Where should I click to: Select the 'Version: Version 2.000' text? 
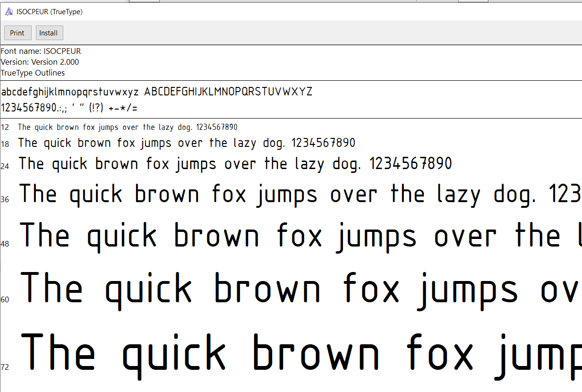(x=40, y=62)
